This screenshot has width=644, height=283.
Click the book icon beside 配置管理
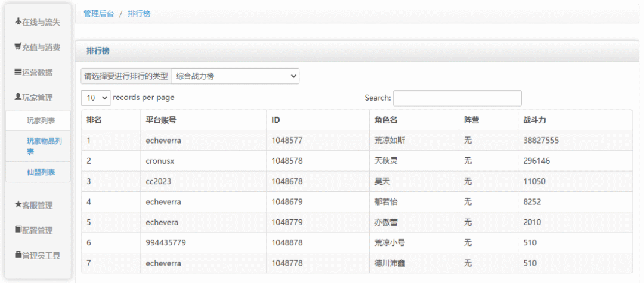coord(18,229)
